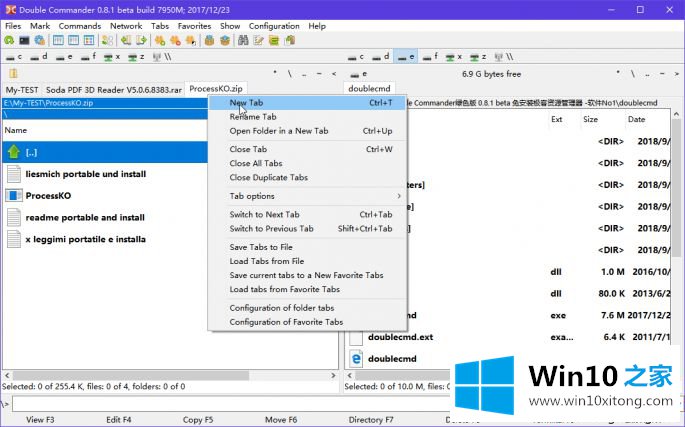Switch to Thumbnails view toolbar icon
This screenshot has width=685, height=427.
click(x=89, y=41)
